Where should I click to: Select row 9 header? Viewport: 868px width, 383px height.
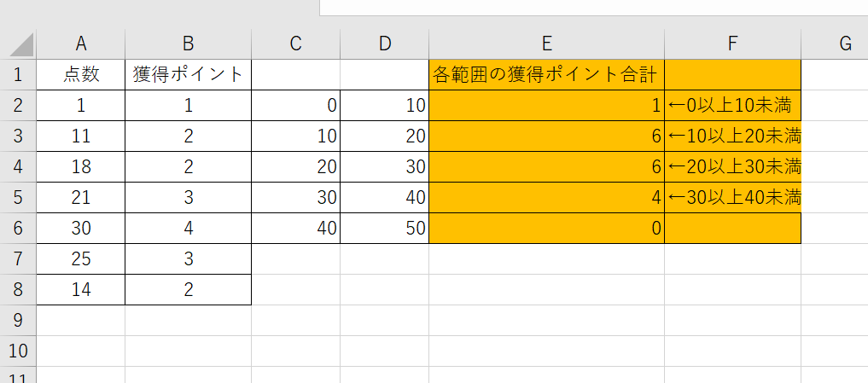point(19,320)
